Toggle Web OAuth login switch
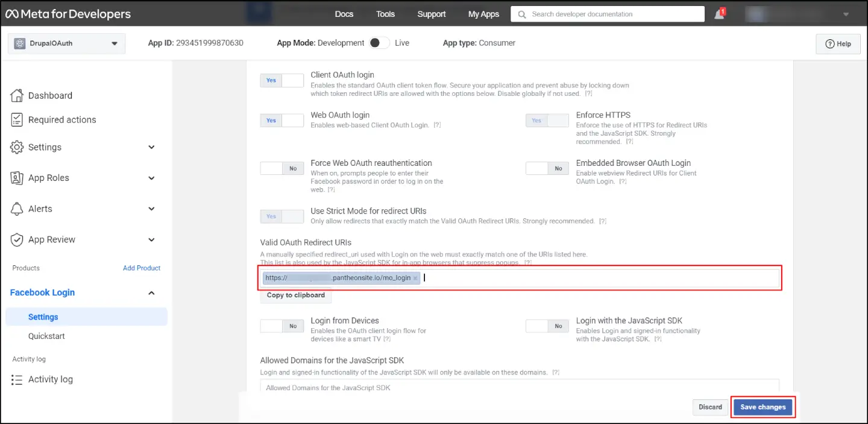This screenshot has width=868, height=424. click(x=282, y=120)
